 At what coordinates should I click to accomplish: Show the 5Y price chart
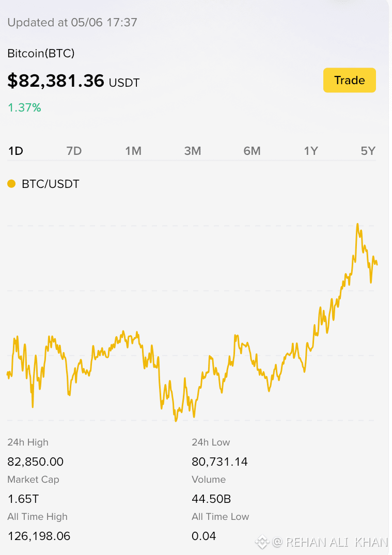pos(368,151)
